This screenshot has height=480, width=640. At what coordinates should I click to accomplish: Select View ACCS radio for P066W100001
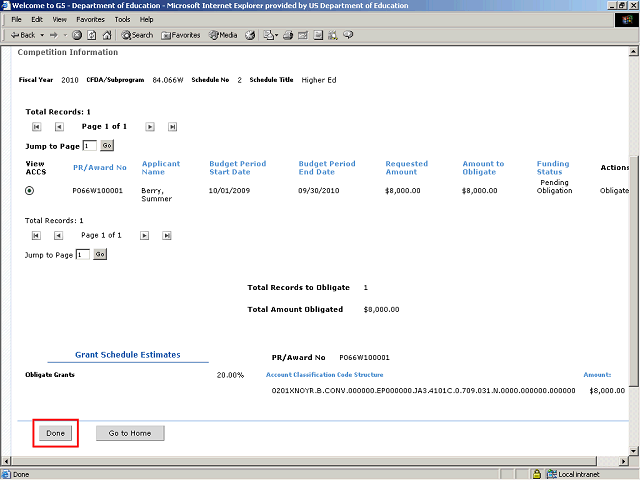(29, 191)
